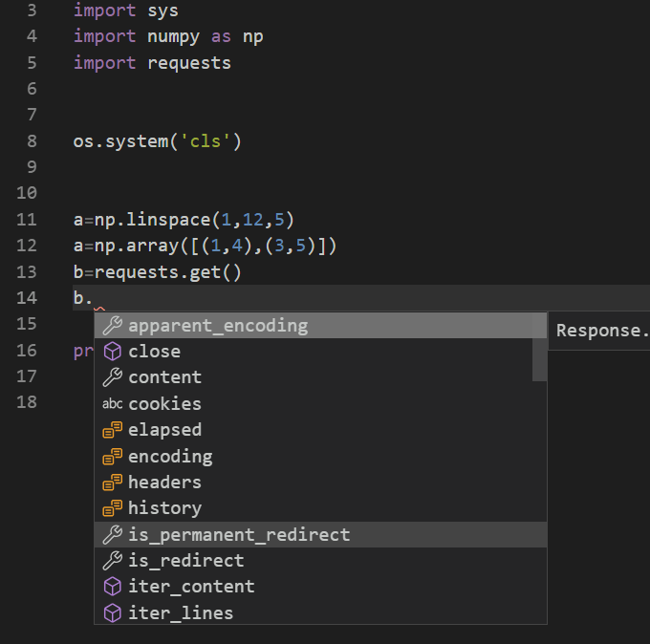Viewport: 650px width, 644px height.
Task: Click the abc icon beside cookies
Action: [x=113, y=403]
